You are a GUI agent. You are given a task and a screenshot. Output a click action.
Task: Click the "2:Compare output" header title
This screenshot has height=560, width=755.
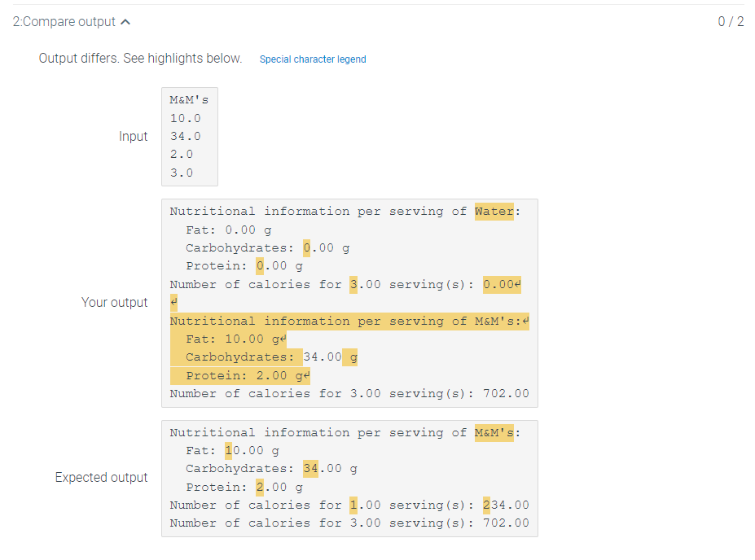[x=64, y=22]
